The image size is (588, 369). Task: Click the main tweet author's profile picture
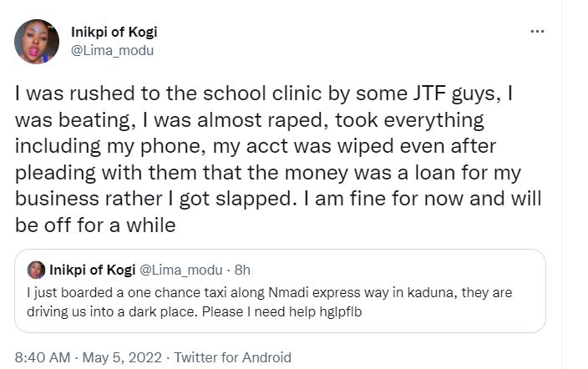[x=37, y=42]
